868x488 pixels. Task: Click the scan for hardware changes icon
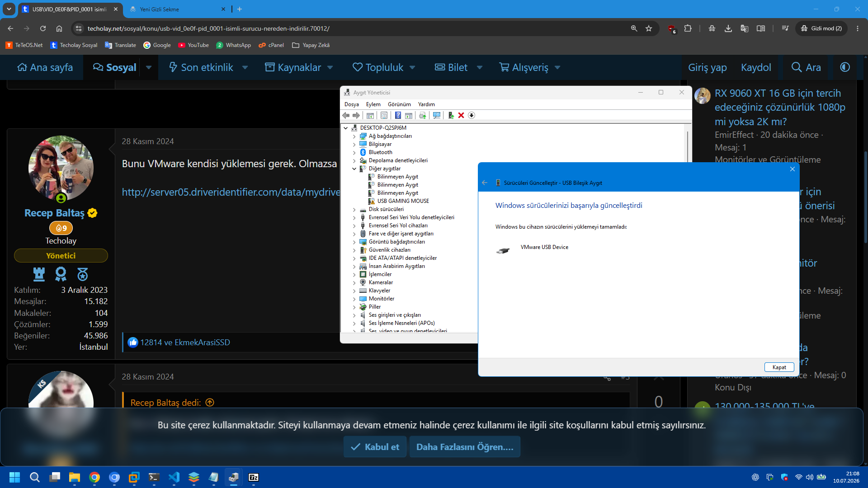tap(436, 115)
